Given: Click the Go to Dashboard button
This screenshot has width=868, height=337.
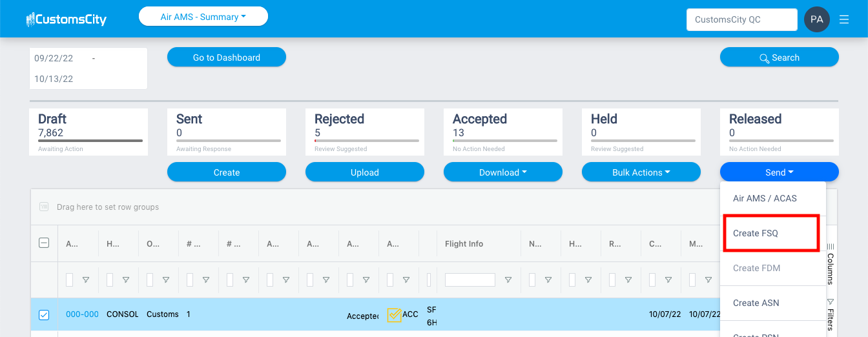Looking at the screenshot, I should pyautogui.click(x=227, y=57).
